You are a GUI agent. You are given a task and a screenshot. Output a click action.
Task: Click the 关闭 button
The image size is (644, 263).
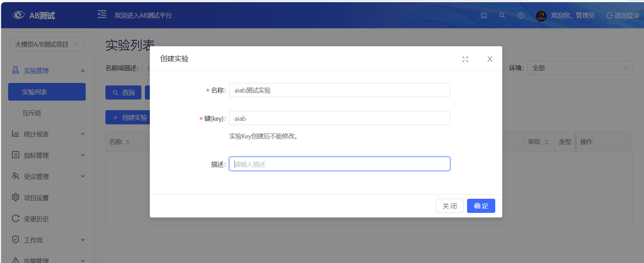pyautogui.click(x=449, y=206)
